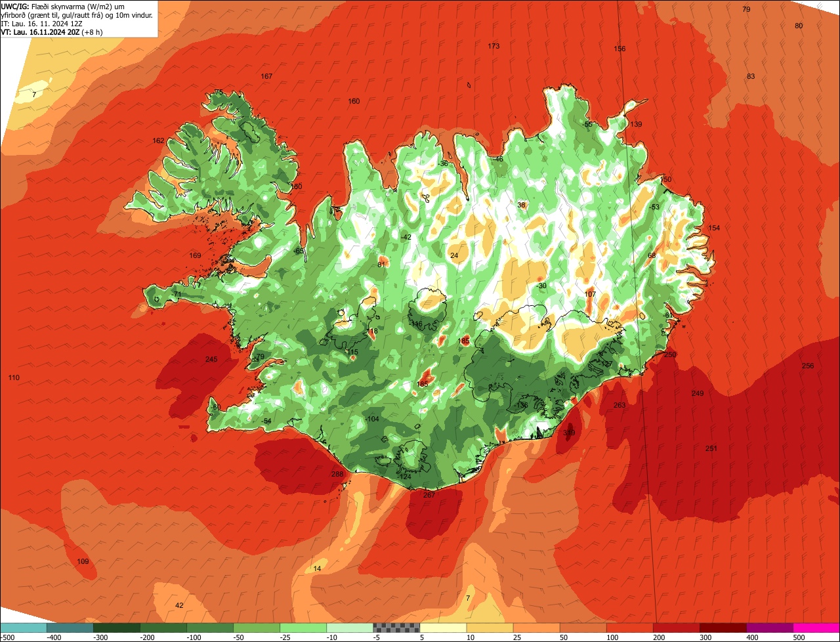Click the flux value 80 near the top-right corner
The width and height of the screenshot is (840, 642).
tap(799, 26)
